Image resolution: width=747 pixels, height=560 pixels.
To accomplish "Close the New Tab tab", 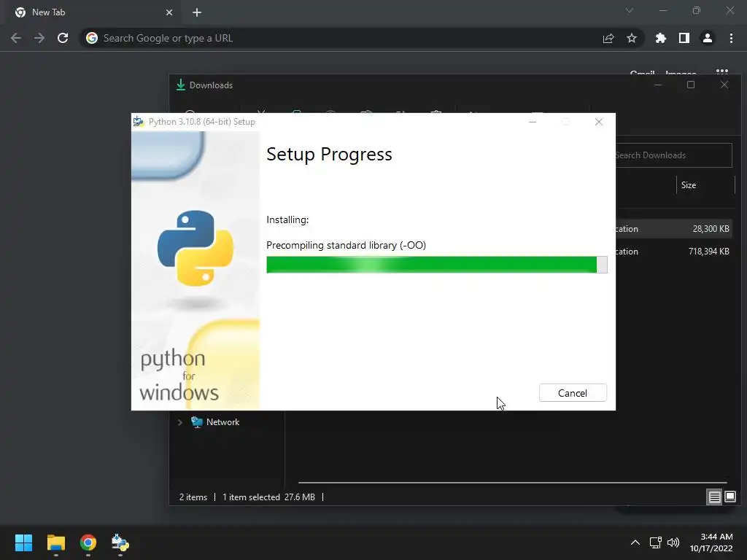I will (169, 12).
